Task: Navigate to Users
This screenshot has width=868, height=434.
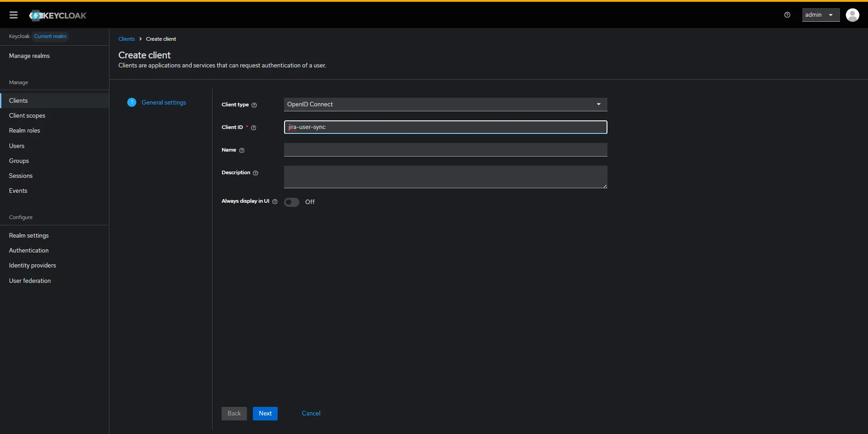Action: point(17,146)
